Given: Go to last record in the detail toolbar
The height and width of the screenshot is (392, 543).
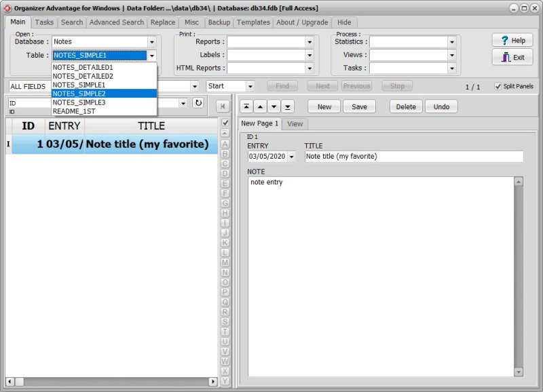Looking at the screenshot, I should tap(288, 106).
